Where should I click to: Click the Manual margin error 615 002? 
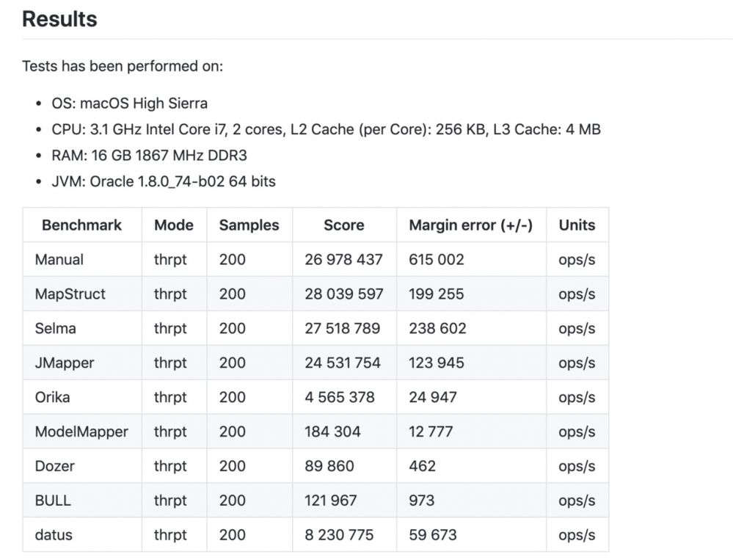click(437, 260)
